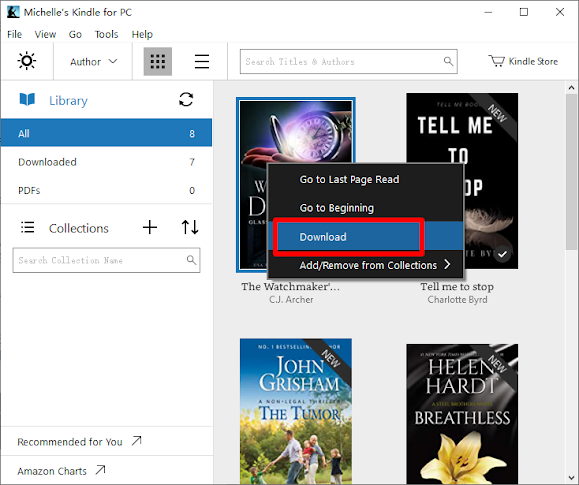
Task: Select the PDFs filter
Action: click(106, 190)
